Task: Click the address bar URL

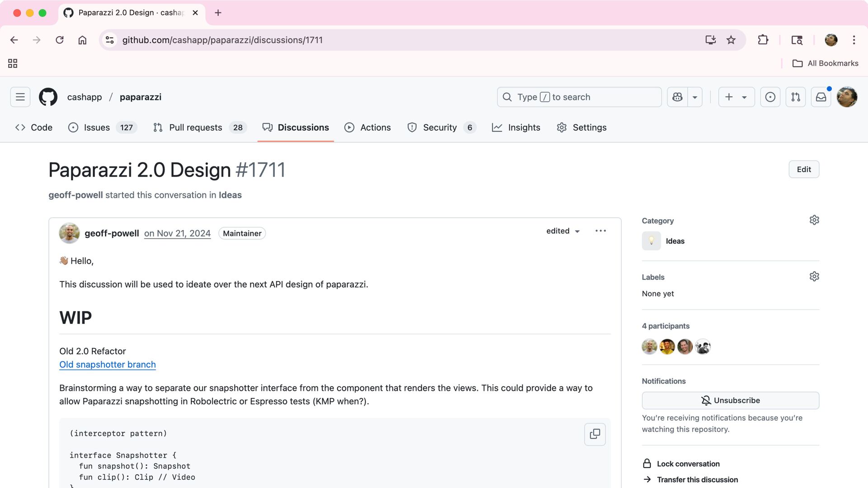Action: click(222, 40)
